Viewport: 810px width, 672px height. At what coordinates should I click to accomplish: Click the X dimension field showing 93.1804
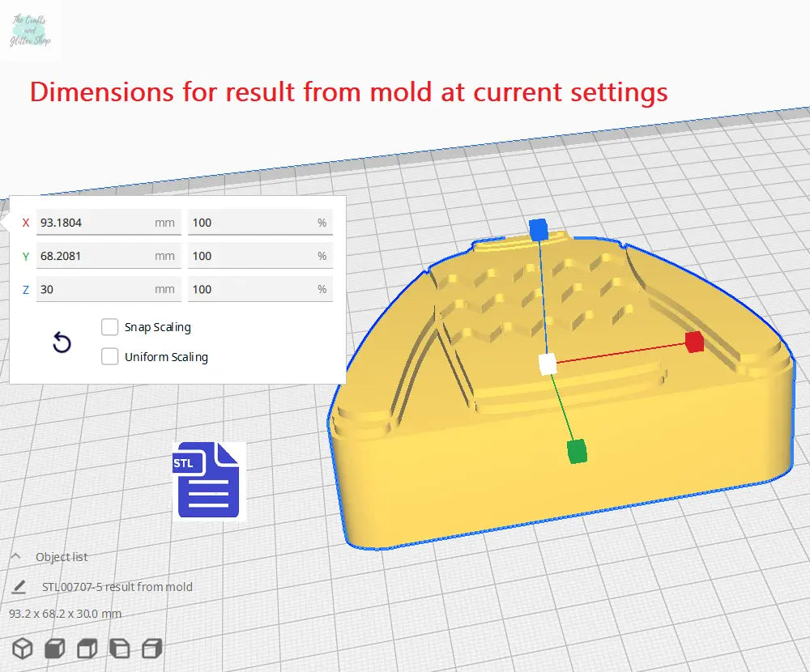point(96,223)
